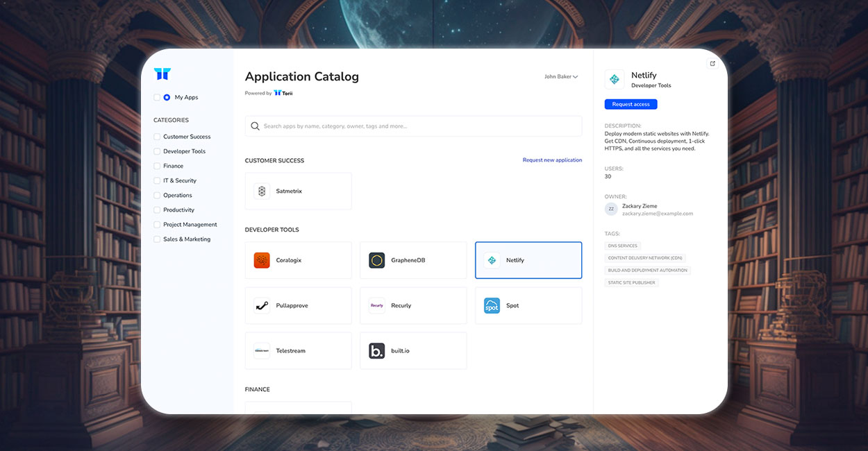Click the search magnifier icon
The image size is (868, 451).
256,126
